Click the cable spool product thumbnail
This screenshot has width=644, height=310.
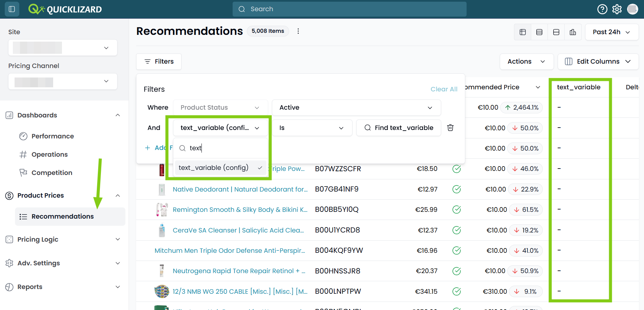point(162,291)
